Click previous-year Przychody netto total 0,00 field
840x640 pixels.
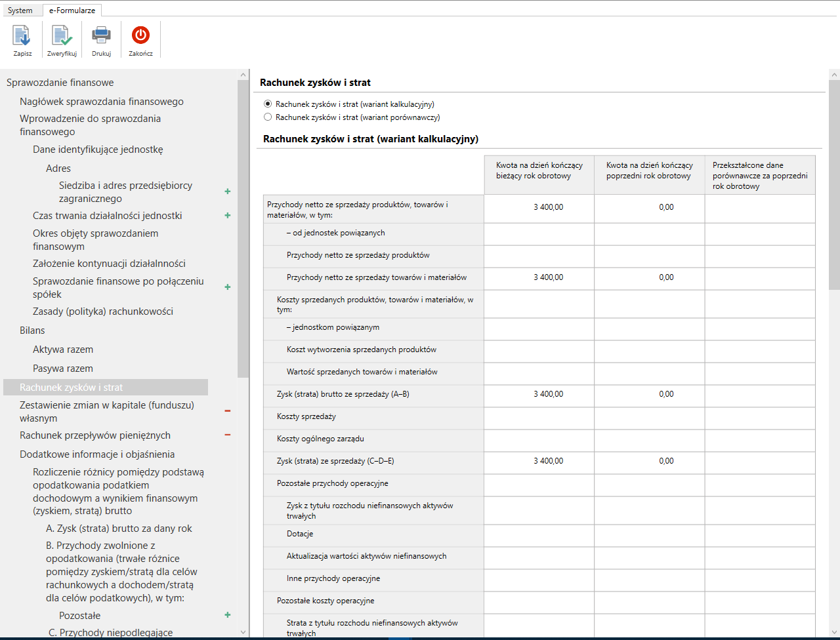650,209
